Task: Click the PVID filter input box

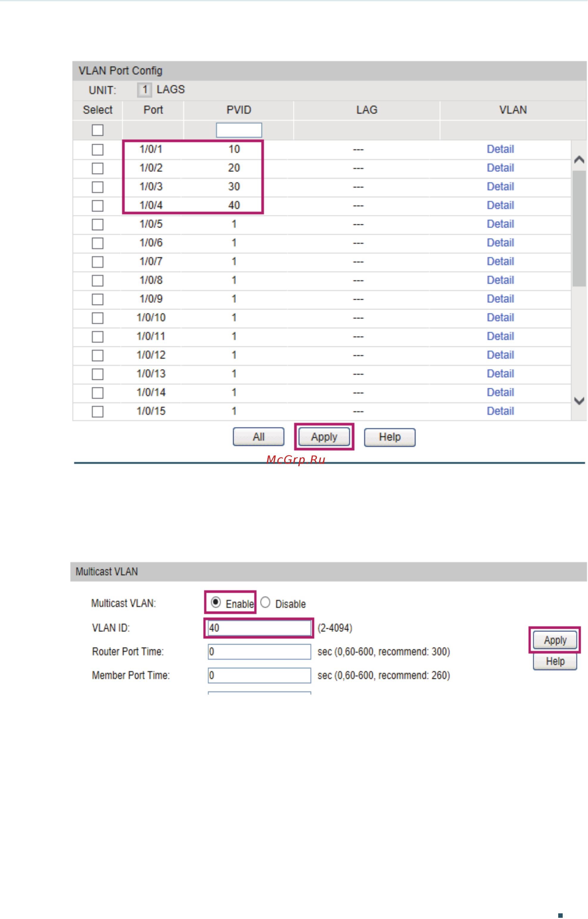Action: [x=238, y=130]
